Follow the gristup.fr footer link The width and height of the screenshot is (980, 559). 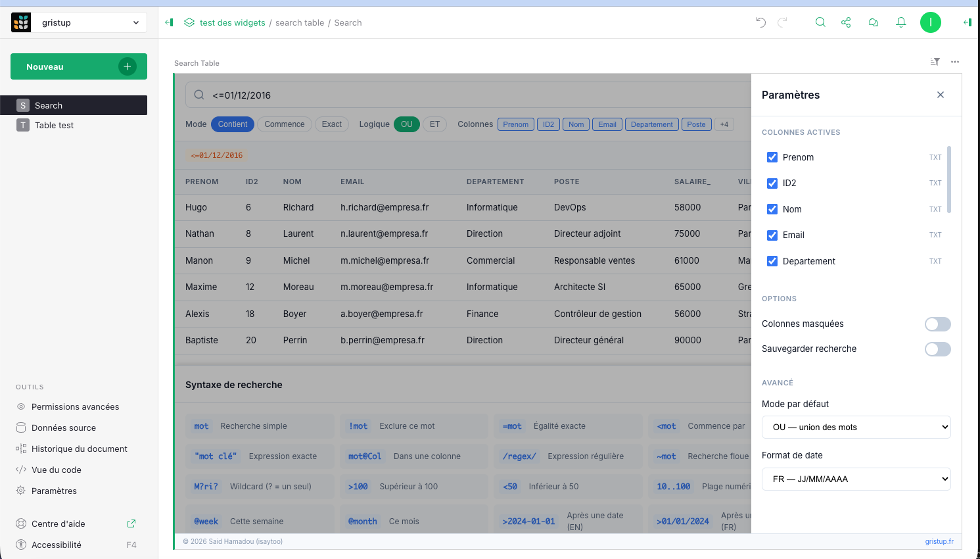pyautogui.click(x=939, y=542)
